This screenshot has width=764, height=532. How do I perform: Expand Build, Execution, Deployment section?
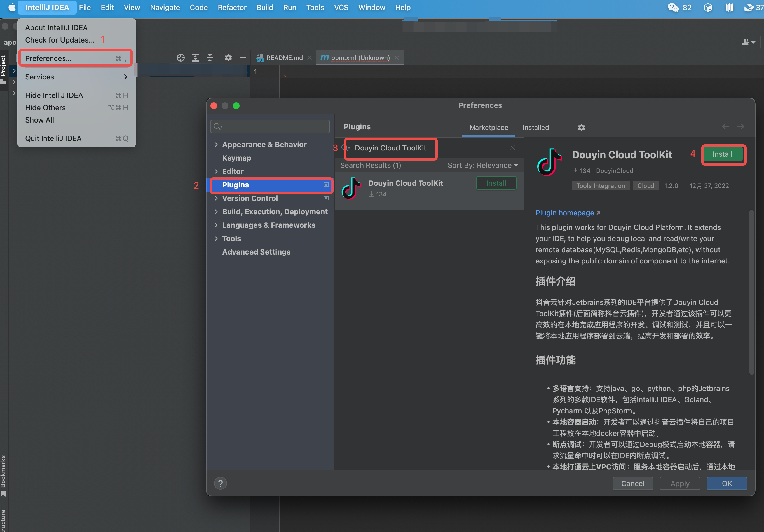(x=216, y=211)
